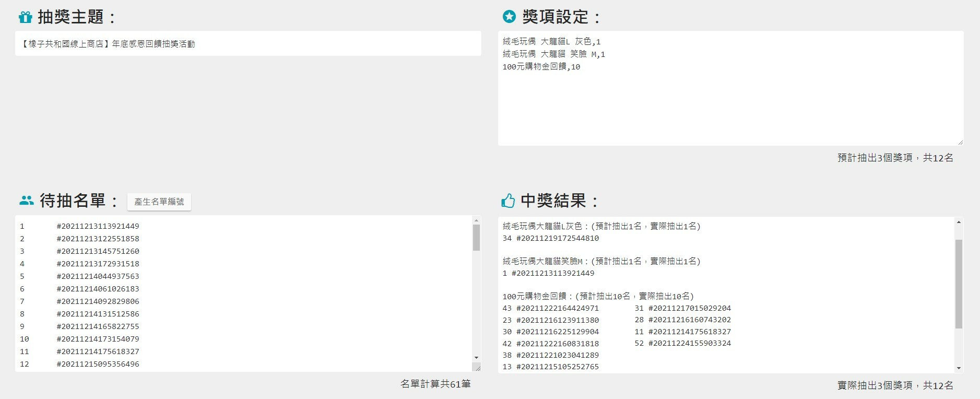The width and height of the screenshot is (980, 399).
Task: Click the star icon beside 獎項設定
Action: (509, 17)
